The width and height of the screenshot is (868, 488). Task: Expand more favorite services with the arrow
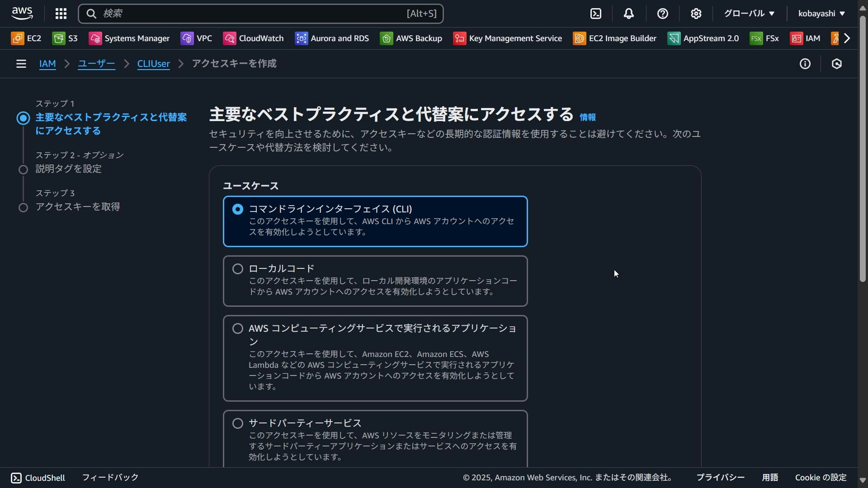pos(847,38)
